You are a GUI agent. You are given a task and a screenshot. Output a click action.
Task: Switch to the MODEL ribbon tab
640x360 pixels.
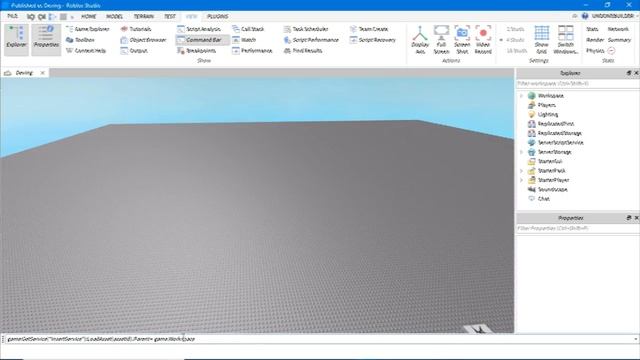pos(114,16)
